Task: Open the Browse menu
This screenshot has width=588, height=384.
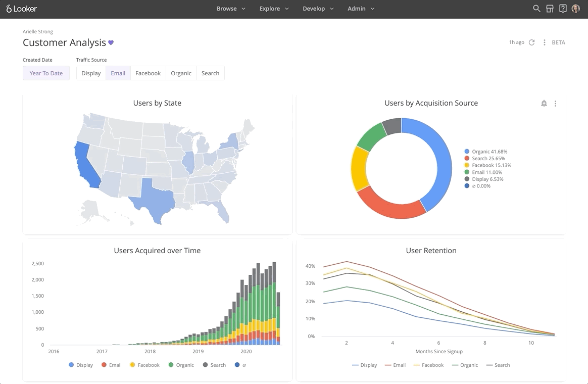Action: point(230,9)
